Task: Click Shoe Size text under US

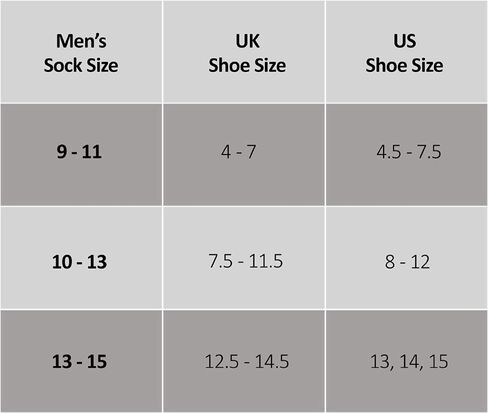Action: pos(404,65)
